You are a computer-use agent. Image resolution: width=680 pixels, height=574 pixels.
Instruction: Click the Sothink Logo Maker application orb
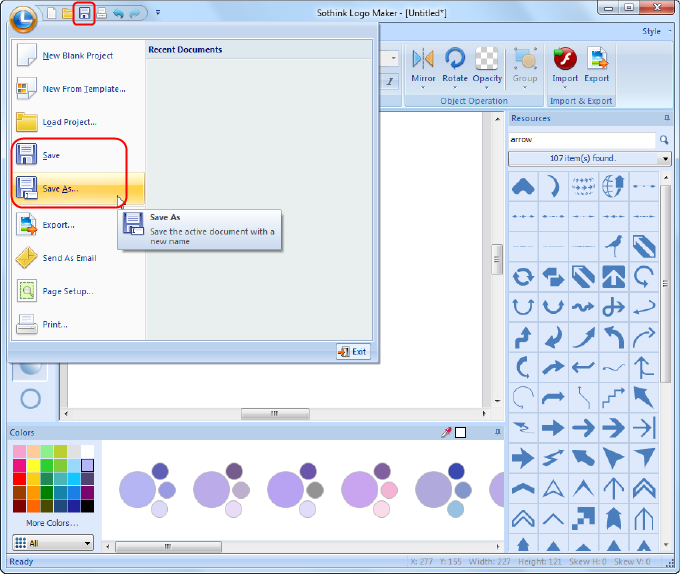[x=23, y=20]
